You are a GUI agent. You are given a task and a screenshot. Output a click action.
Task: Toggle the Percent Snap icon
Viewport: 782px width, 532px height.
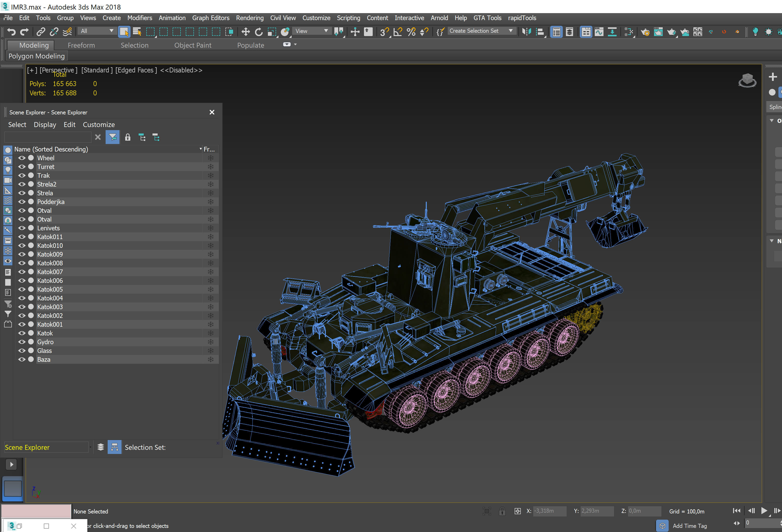pos(411,32)
